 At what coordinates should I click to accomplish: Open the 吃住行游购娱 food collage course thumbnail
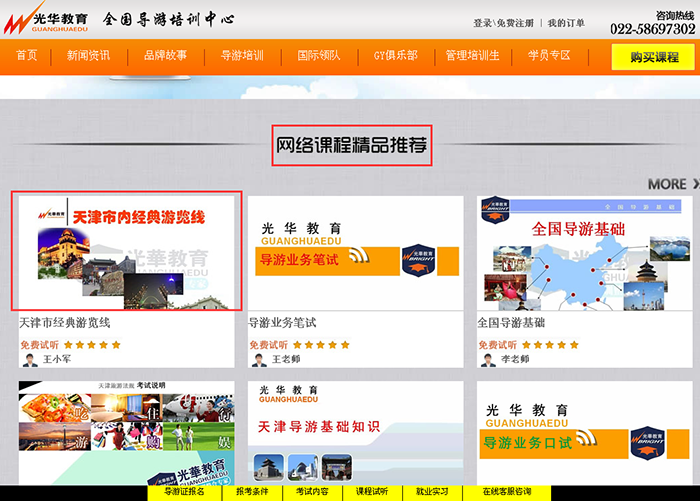pos(127,433)
